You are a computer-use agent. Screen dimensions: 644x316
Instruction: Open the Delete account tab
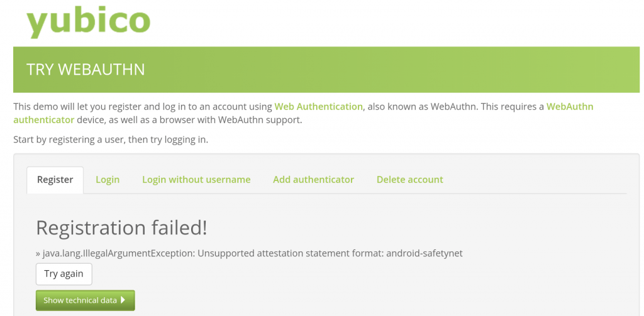coord(409,180)
